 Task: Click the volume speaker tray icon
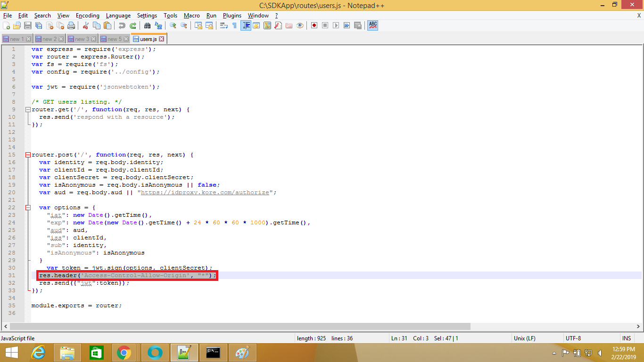pos(600,353)
